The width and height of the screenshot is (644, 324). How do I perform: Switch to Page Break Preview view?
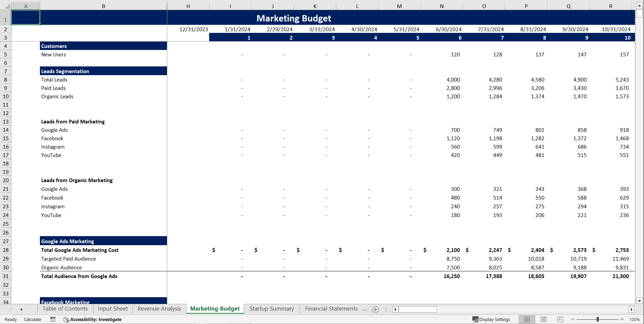(x=560, y=319)
